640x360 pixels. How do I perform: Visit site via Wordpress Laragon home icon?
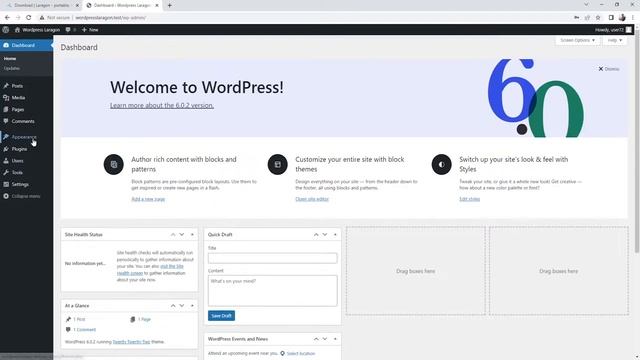tap(37, 30)
